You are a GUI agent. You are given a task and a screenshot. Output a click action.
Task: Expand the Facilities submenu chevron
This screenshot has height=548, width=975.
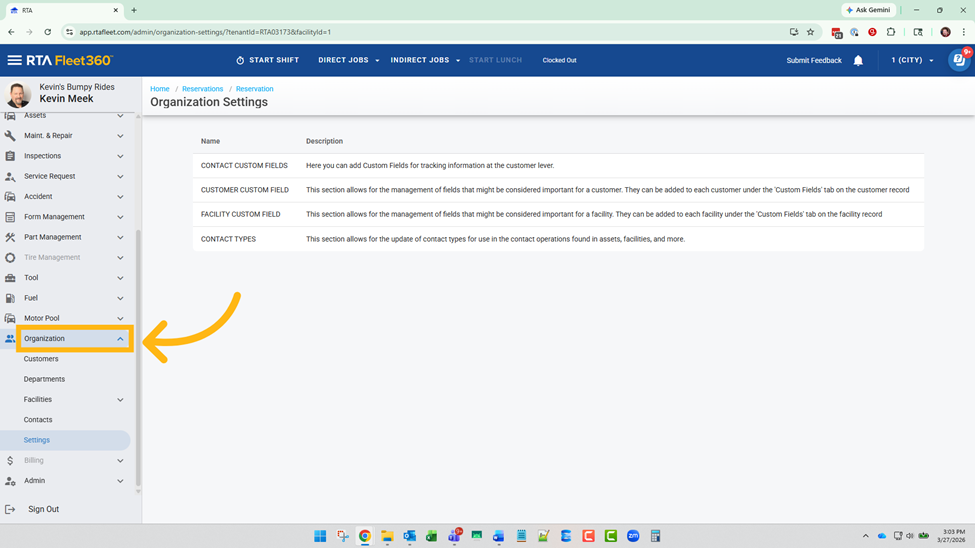tap(120, 400)
